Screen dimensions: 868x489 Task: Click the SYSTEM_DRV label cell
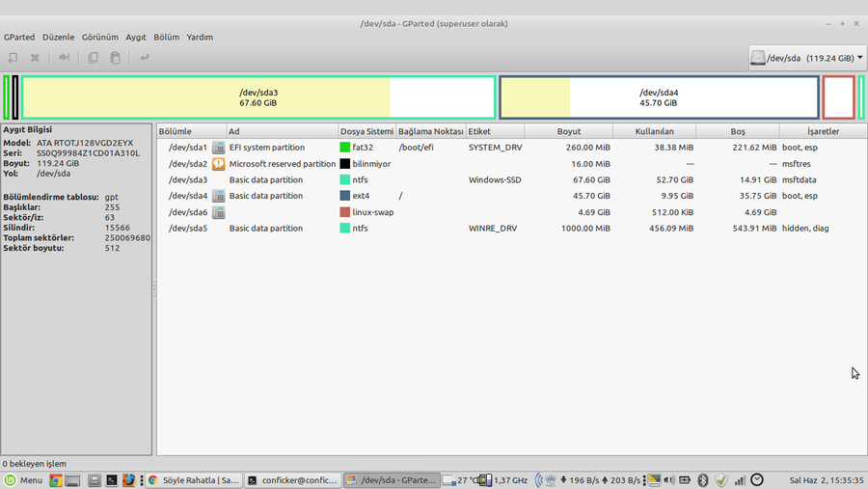[496, 148]
